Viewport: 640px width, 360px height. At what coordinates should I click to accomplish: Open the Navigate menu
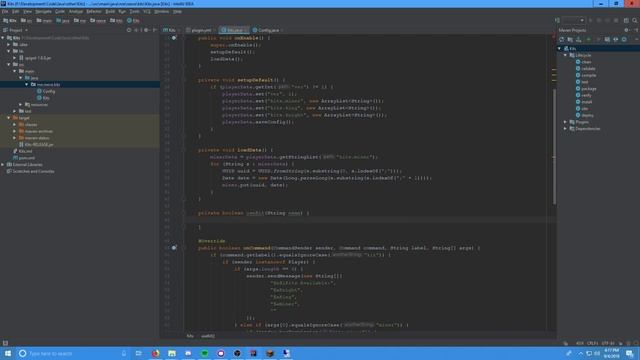click(43, 11)
